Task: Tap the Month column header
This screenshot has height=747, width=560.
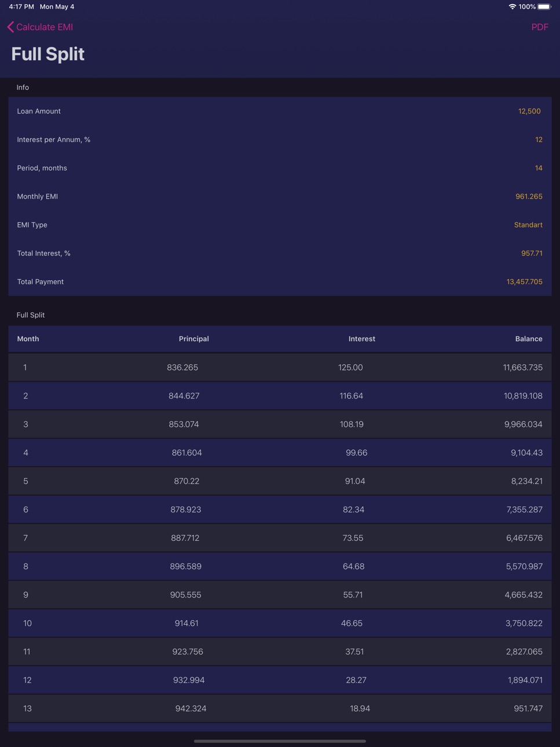Action: [28, 339]
